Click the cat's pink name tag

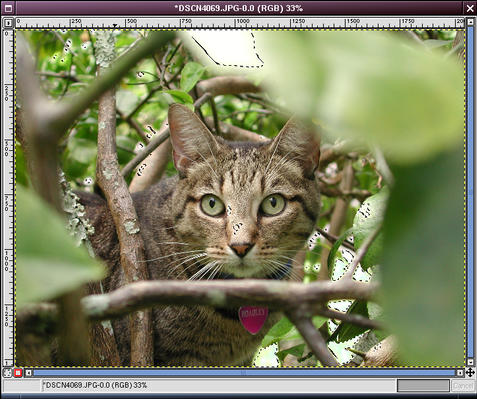[x=253, y=319]
